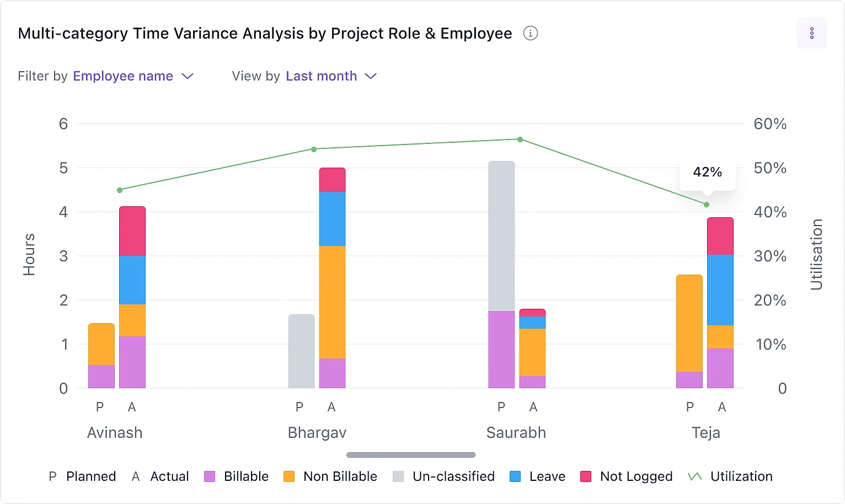Screen dimensions: 845x504
Task: Toggle the Non Billable legend swatch
Action: 289,476
